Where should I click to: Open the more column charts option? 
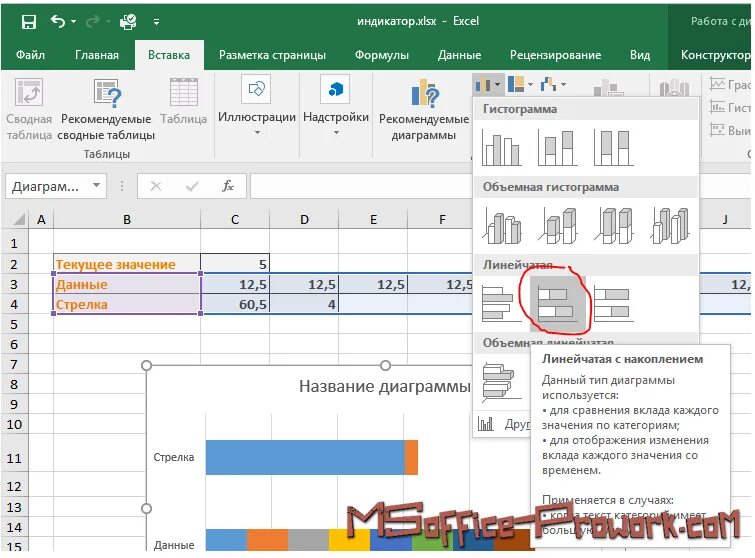[x=504, y=424]
